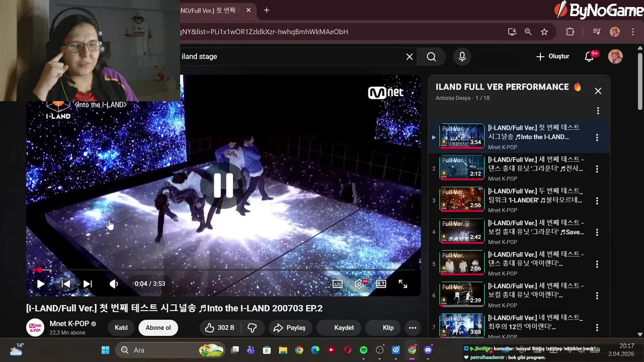Open options for the 2:42 playlist video
644x362 pixels.
(597, 232)
